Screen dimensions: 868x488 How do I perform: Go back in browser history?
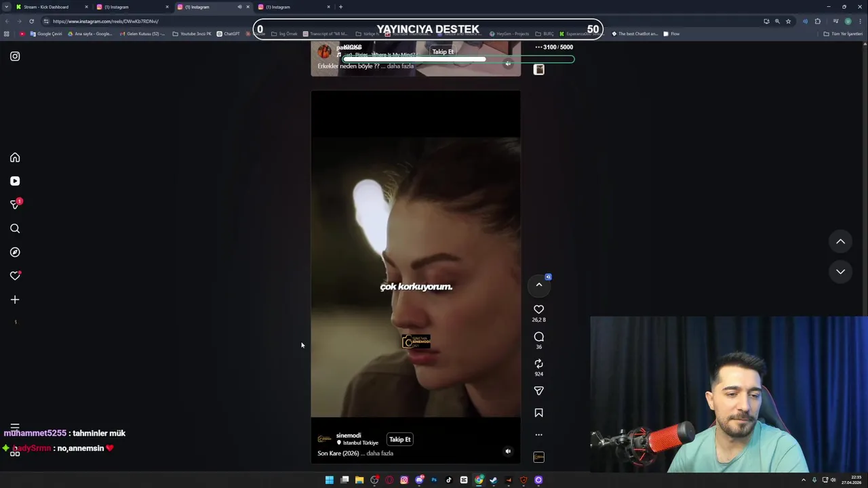pyautogui.click(x=7, y=21)
